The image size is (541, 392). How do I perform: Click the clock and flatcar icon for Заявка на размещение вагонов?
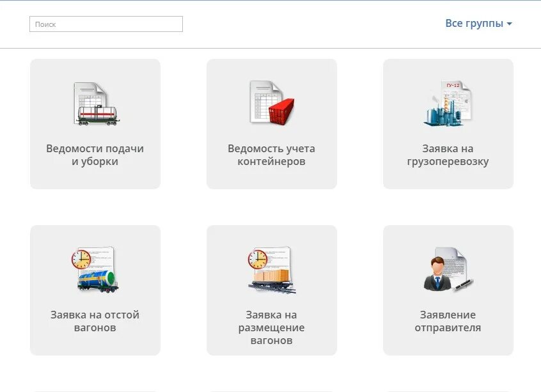tap(272, 269)
